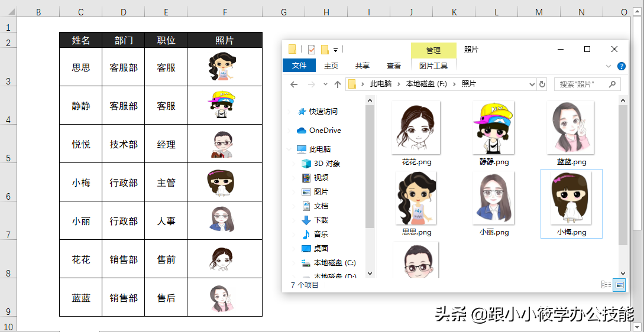The image size is (644, 332).
Task: Open the 文件 tab
Action: 299,65
